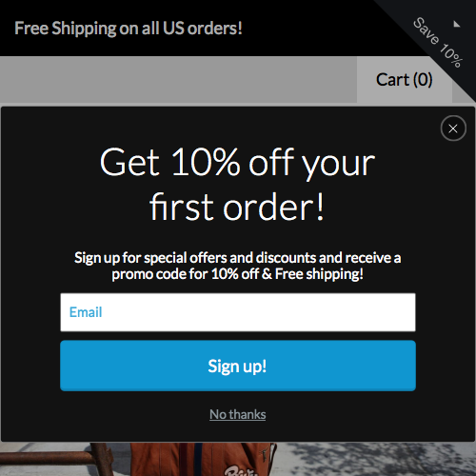Viewport: 476px width, 476px height.
Task: Dismiss popup with No thanks link
Action: 238,414
